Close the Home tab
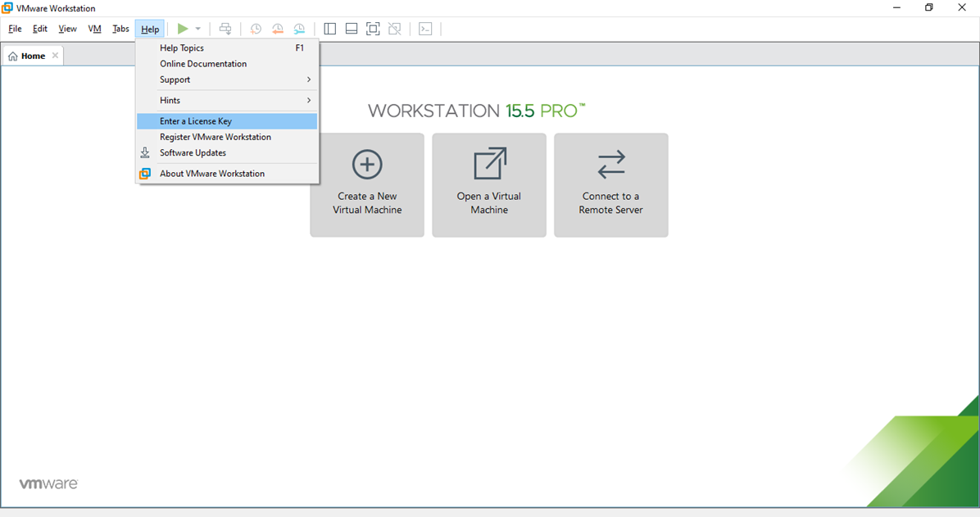 tap(55, 56)
